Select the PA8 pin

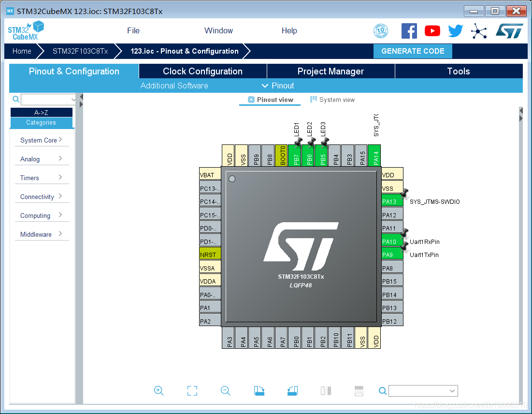(392, 268)
